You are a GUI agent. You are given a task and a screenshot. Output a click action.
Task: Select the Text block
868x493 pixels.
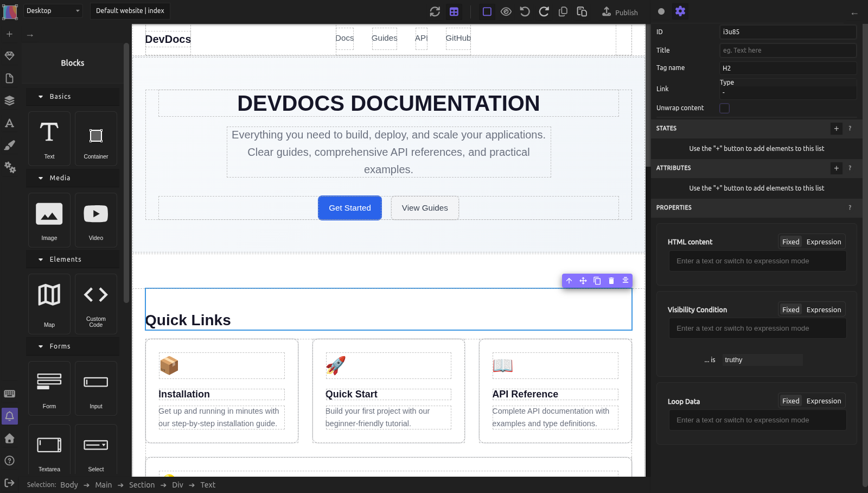(49, 138)
